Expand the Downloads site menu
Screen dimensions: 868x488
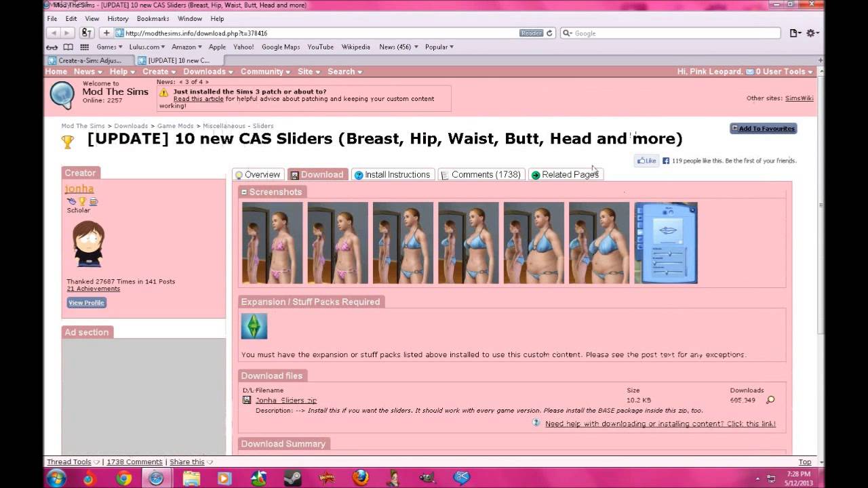tap(208, 72)
